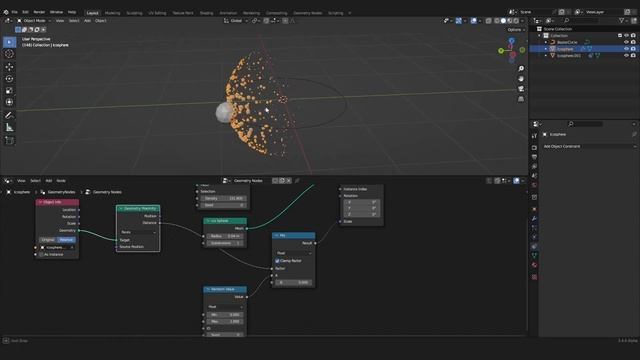Select the Select Box tool in viewport toolbar
The image size is (640, 360).
[9, 42]
